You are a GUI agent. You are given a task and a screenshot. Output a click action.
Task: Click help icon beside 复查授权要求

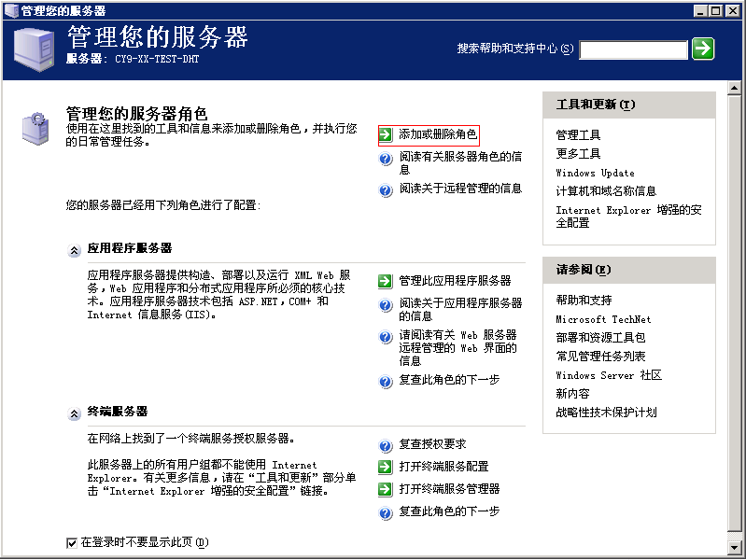tap(386, 446)
